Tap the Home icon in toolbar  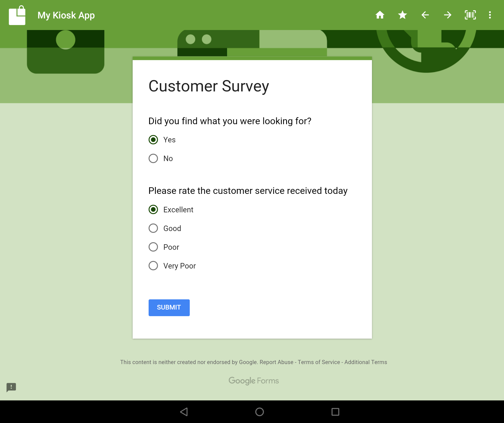coord(380,15)
